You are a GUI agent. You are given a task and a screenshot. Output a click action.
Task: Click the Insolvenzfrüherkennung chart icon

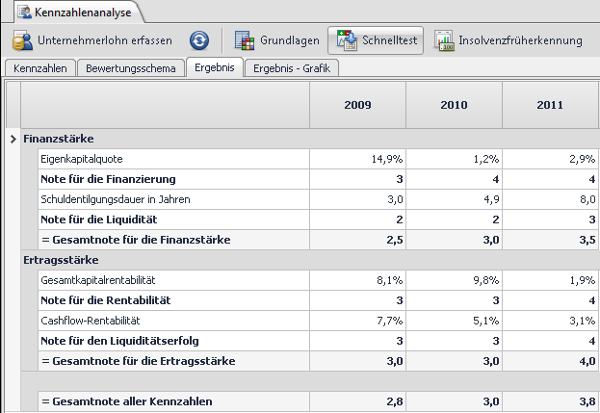[x=444, y=41]
